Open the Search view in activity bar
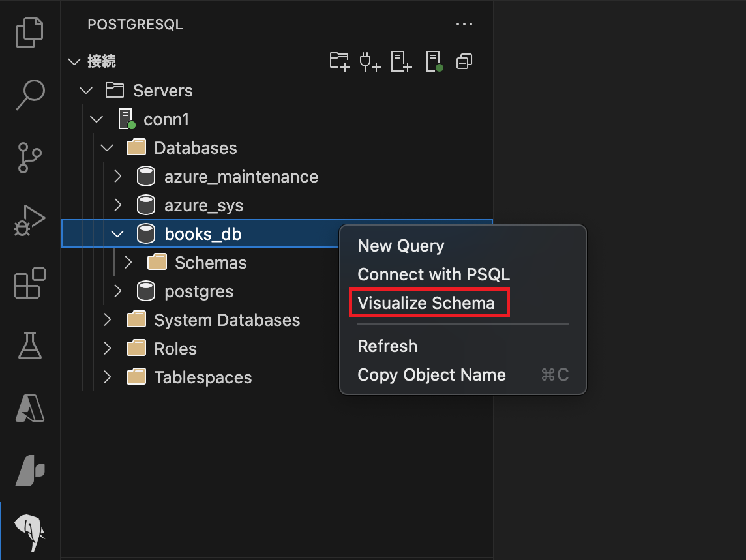 (x=31, y=95)
